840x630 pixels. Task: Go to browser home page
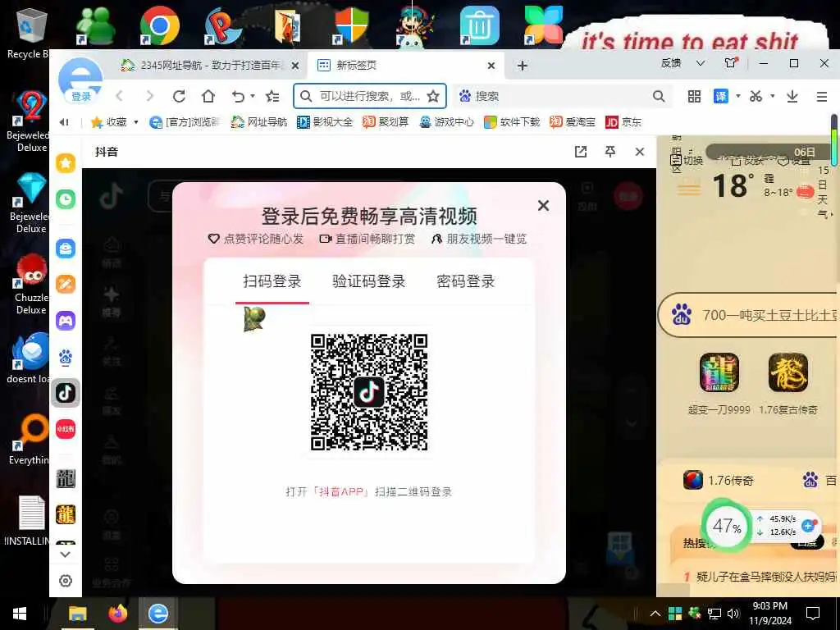click(x=208, y=96)
